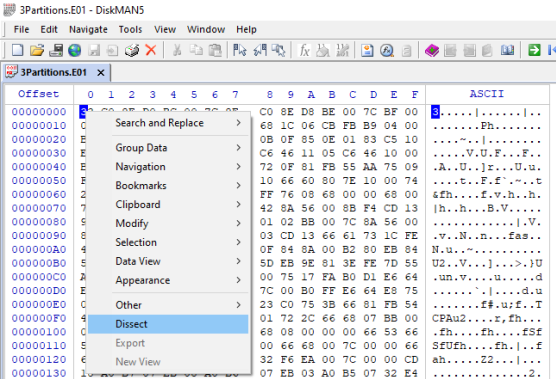The width and height of the screenshot is (557, 380).
Task: Expand the Group Data submenu
Action: tap(168, 148)
